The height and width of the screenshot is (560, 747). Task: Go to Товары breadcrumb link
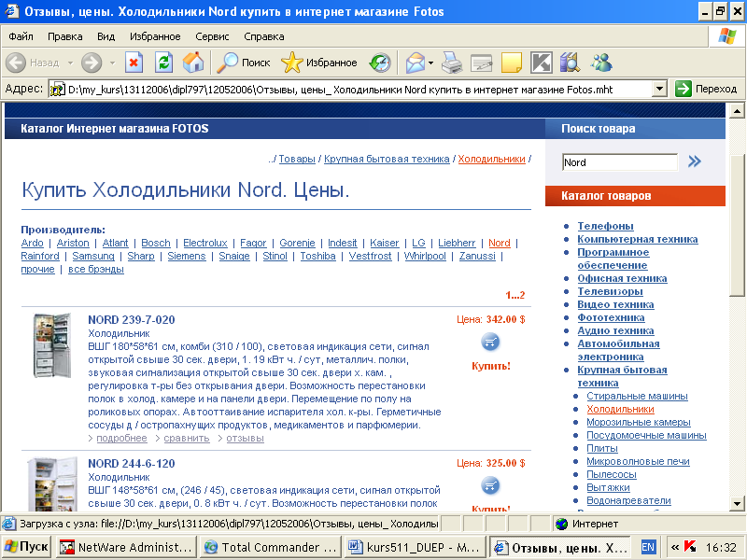click(297, 159)
